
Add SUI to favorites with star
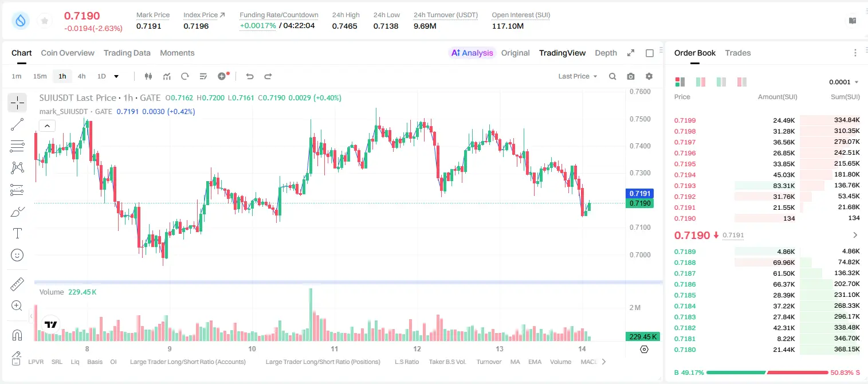pos(44,21)
